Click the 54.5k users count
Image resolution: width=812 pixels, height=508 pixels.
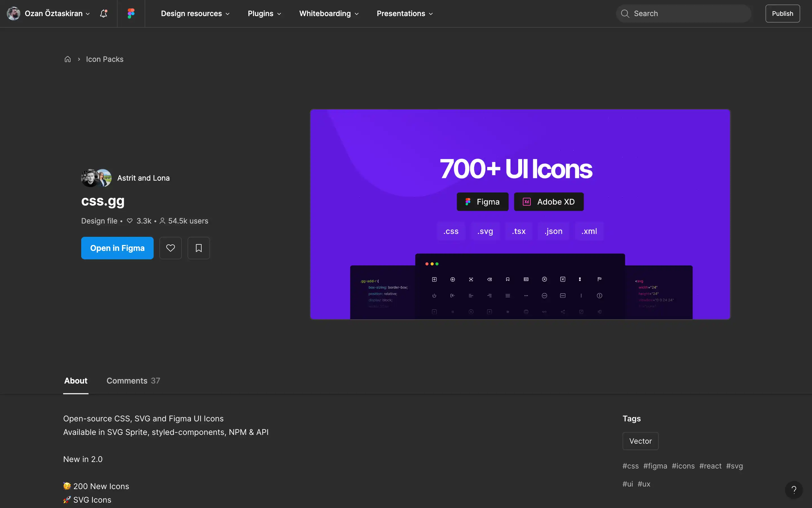coord(184,221)
